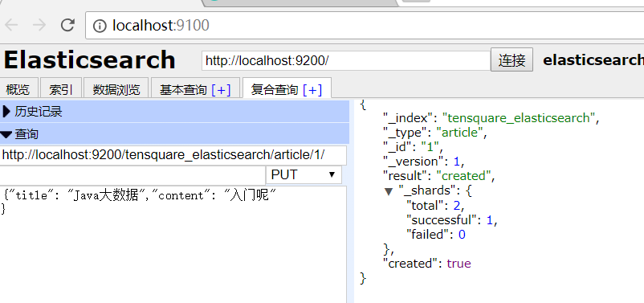Viewport: 644px width, 303px height.
Task: Select the 复合查询 tab
Action: pos(275,90)
